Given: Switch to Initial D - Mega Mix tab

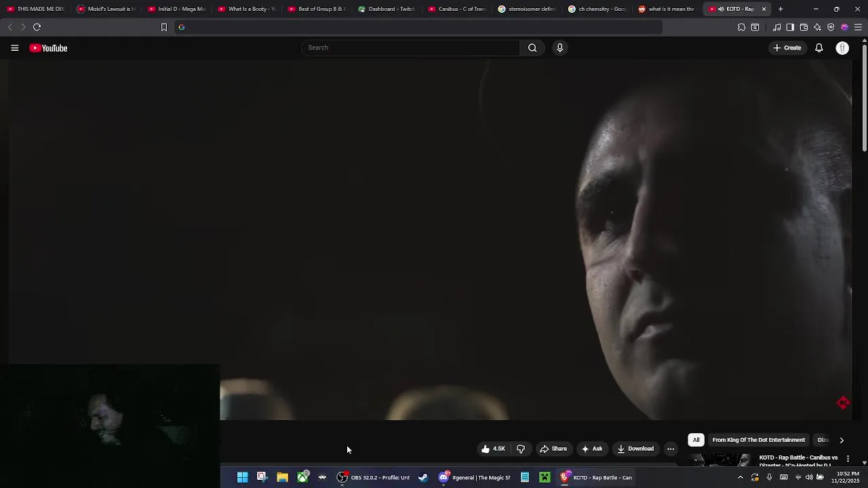Looking at the screenshot, I should click(176, 9).
